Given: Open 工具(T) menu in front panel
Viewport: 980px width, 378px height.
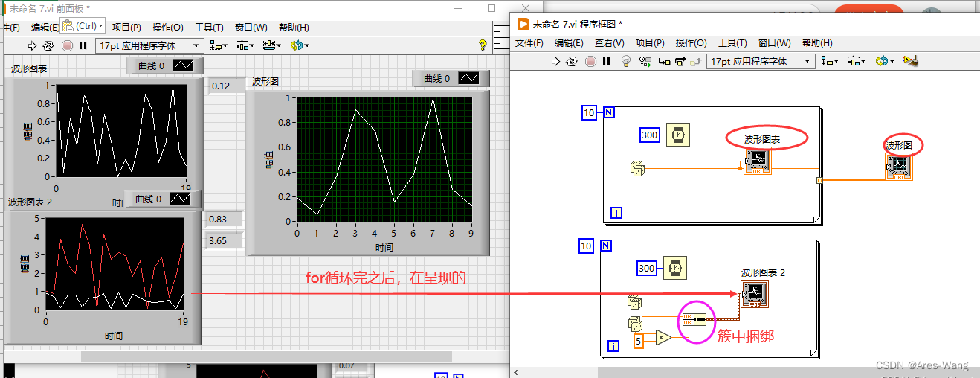Looking at the screenshot, I should pyautogui.click(x=209, y=27).
